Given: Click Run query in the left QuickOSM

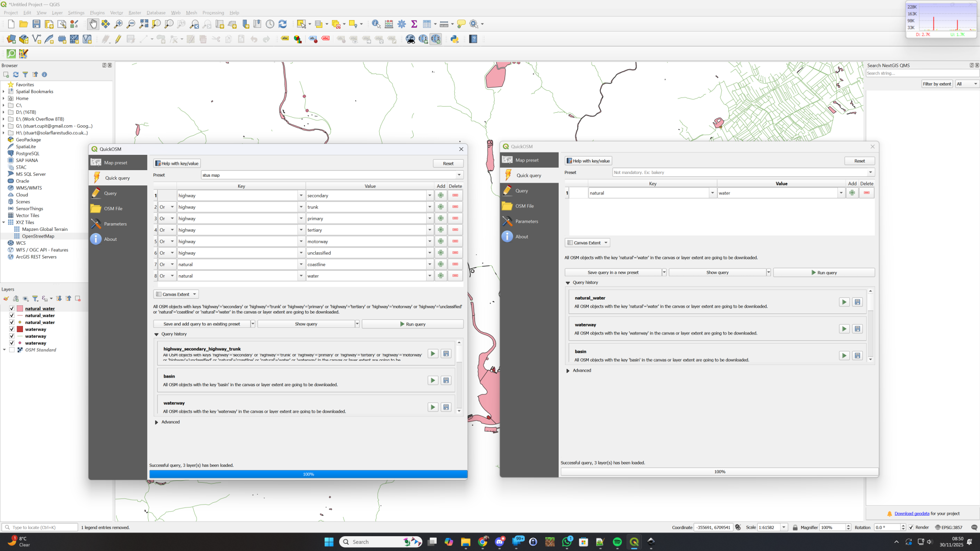Looking at the screenshot, I should pos(412,324).
